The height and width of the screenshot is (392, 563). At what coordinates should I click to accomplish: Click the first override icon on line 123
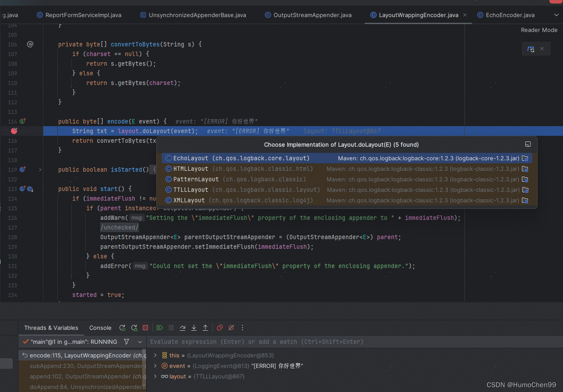pyautogui.click(x=23, y=189)
